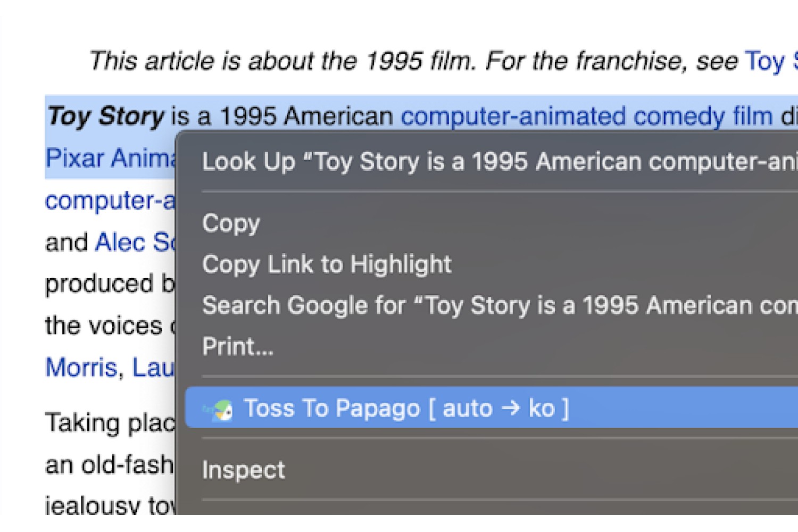The width and height of the screenshot is (798, 532).
Task: Click the highlighted "1995 American" text
Action: click(x=306, y=116)
